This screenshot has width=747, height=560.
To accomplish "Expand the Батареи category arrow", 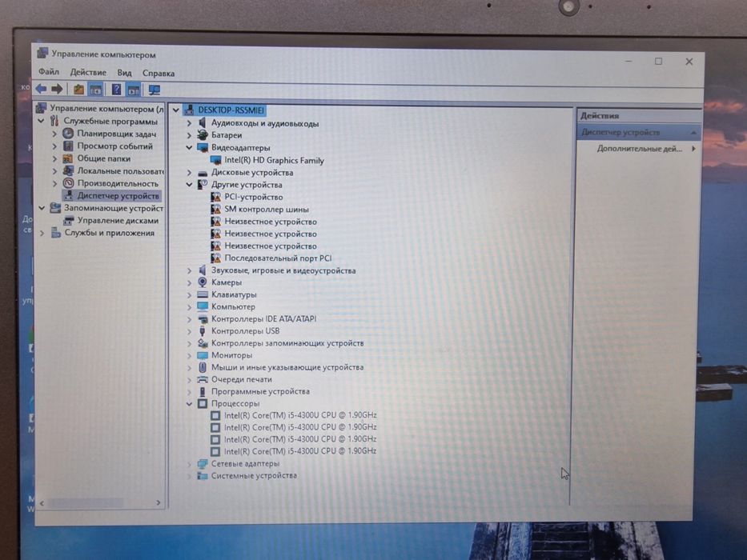I will pos(189,135).
